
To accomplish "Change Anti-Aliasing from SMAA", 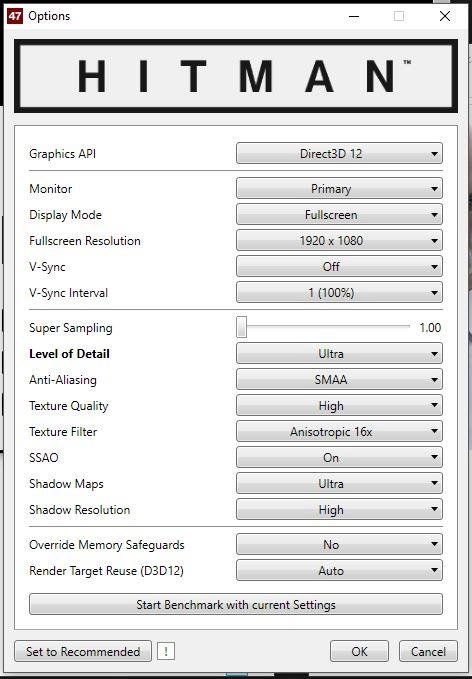I will click(x=339, y=380).
